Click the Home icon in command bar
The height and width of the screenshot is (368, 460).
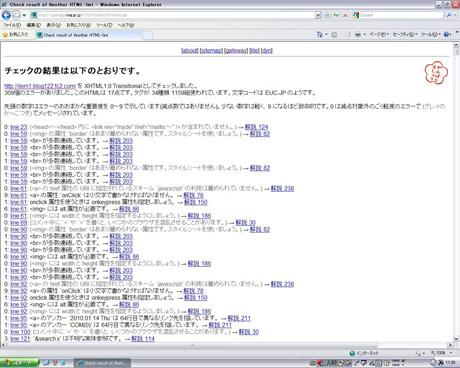pyautogui.click(x=319, y=34)
